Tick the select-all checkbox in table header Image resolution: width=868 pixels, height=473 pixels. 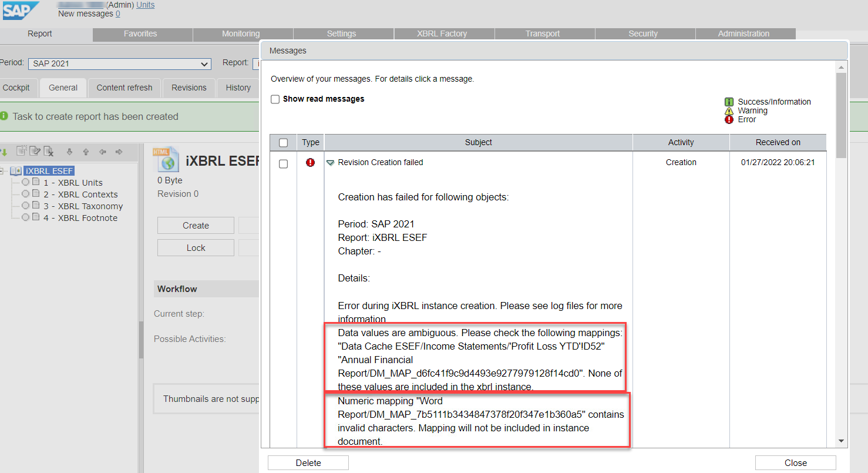click(x=283, y=143)
